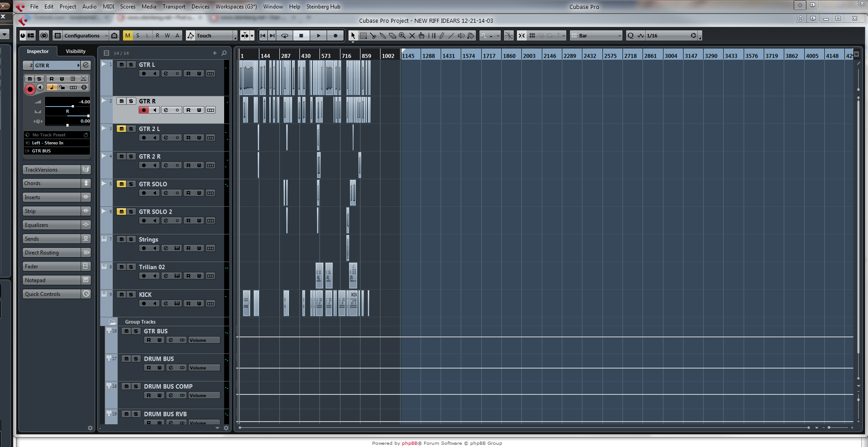Mute the GTR L track
The width and height of the screenshot is (868, 447).
point(121,65)
